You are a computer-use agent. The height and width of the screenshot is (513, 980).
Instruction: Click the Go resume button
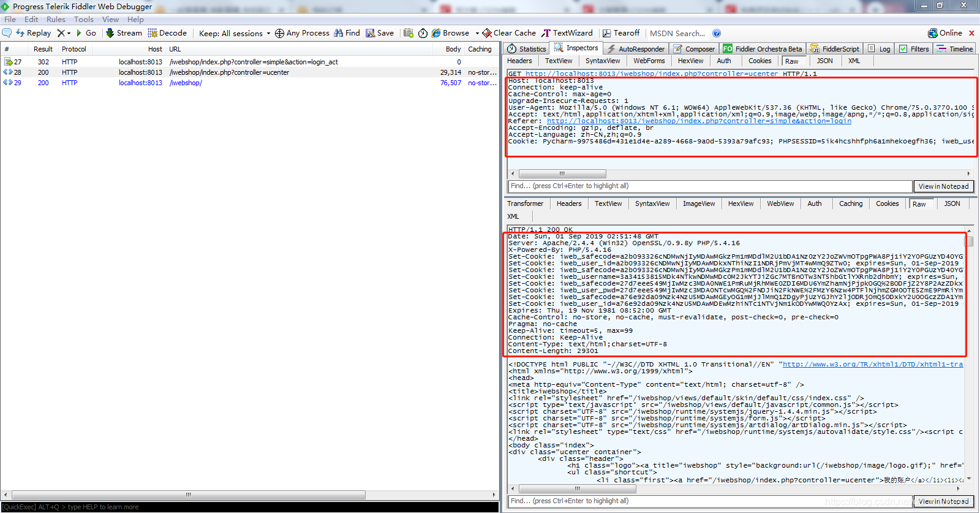tap(86, 33)
